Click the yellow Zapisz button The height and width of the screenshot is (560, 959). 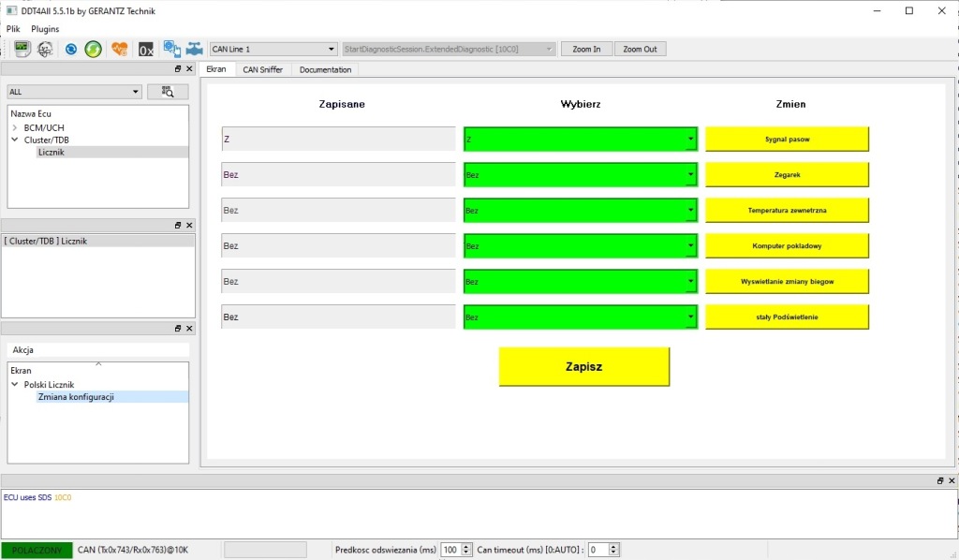coord(584,367)
